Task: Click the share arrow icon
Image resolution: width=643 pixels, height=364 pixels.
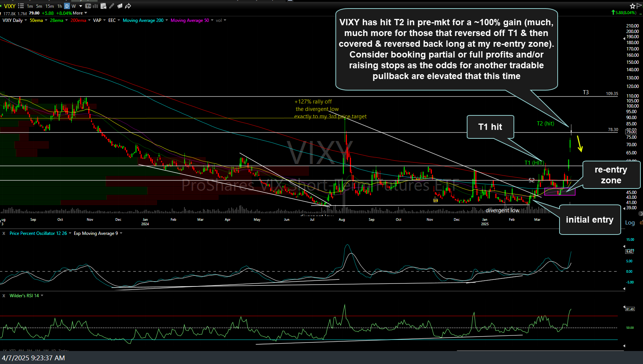Action: pos(128,6)
